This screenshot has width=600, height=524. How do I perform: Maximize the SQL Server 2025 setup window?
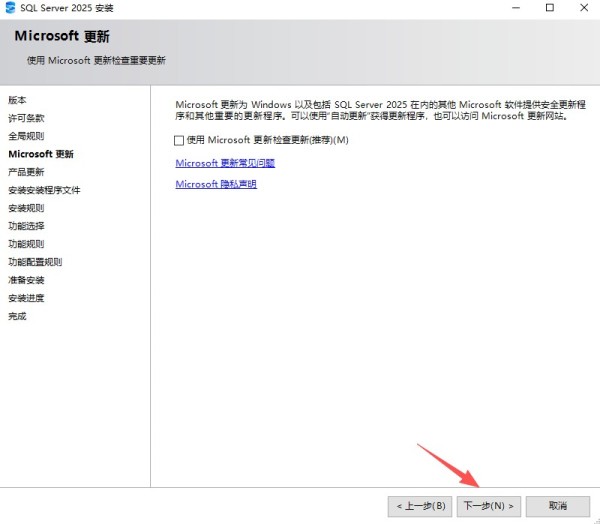(550, 8)
